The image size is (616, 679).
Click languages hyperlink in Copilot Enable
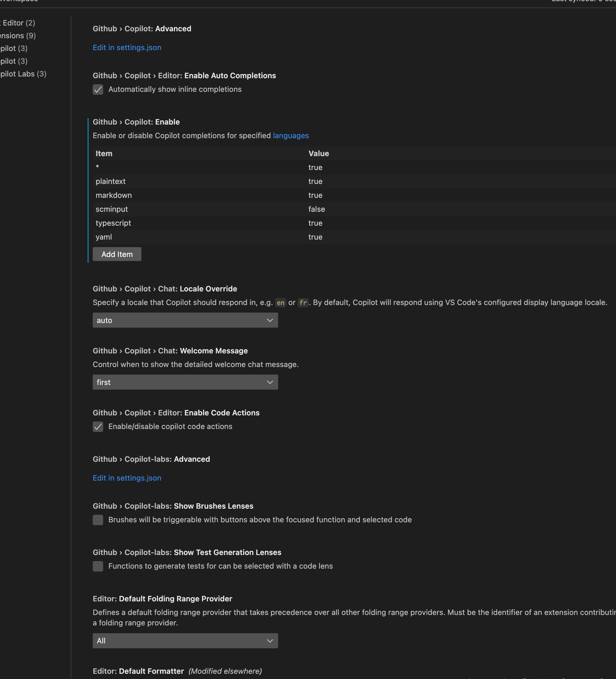tap(291, 136)
